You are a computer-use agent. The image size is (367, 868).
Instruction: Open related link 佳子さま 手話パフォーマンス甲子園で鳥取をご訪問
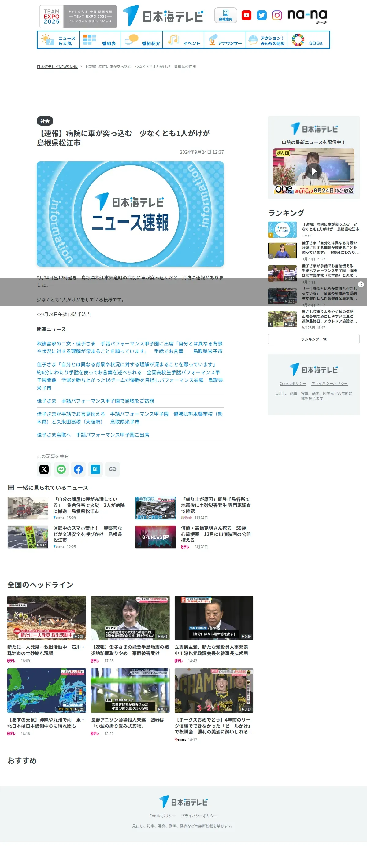tap(95, 401)
